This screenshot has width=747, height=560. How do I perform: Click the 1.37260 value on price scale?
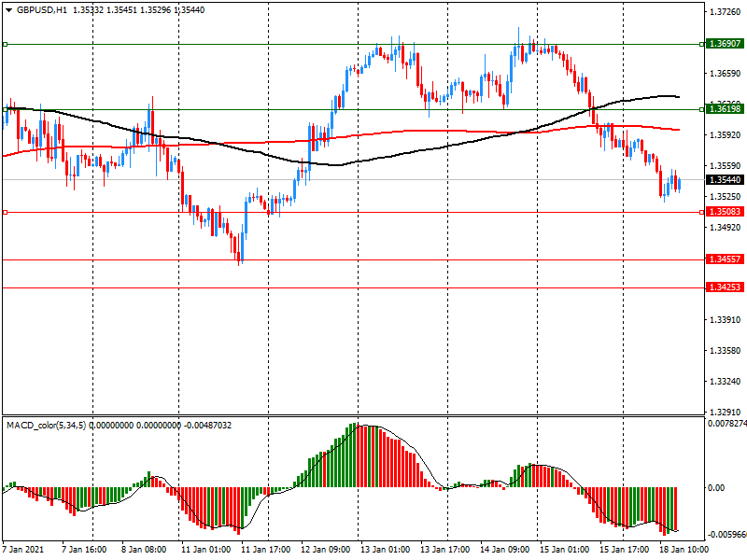click(x=725, y=12)
